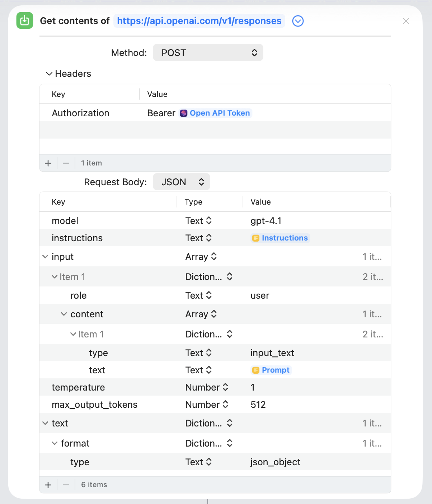Remove the action with the X button
This screenshot has height=504, width=432.
pos(406,21)
